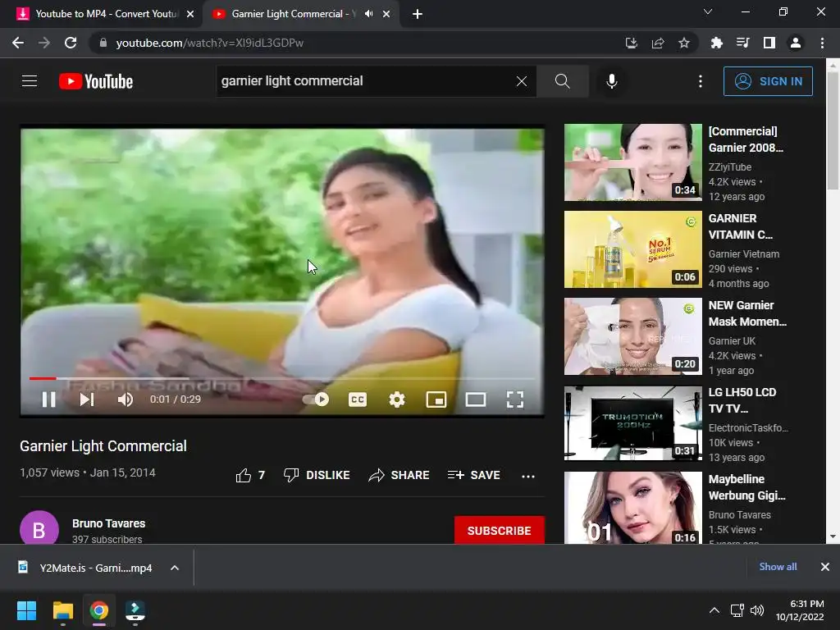Reload the current page
This screenshot has width=840, height=630.
(x=71, y=43)
